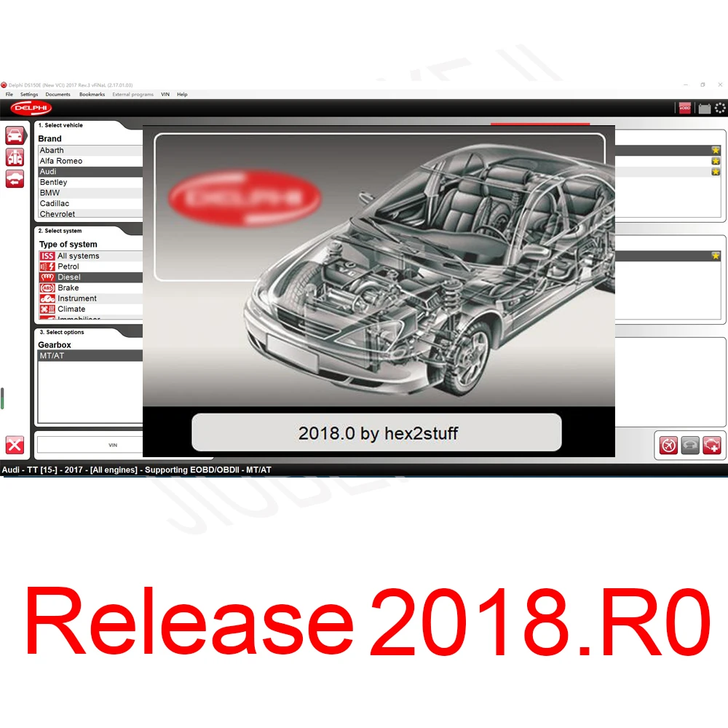Choose Audi in the Brand list
Image resolution: width=728 pixels, height=728 pixels.
(x=90, y=172)
